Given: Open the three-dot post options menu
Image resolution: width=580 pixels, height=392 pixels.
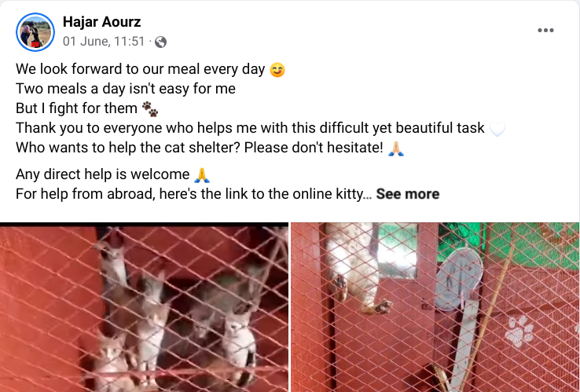Looking at the screenshot, I should pos(545,31).
